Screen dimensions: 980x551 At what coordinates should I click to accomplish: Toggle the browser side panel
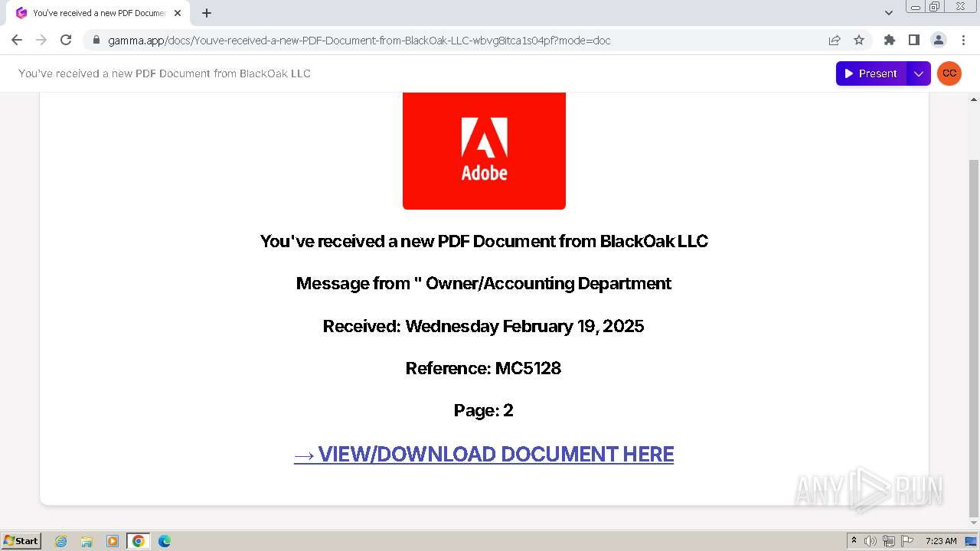pyautogui.click(x=913, y=40)
